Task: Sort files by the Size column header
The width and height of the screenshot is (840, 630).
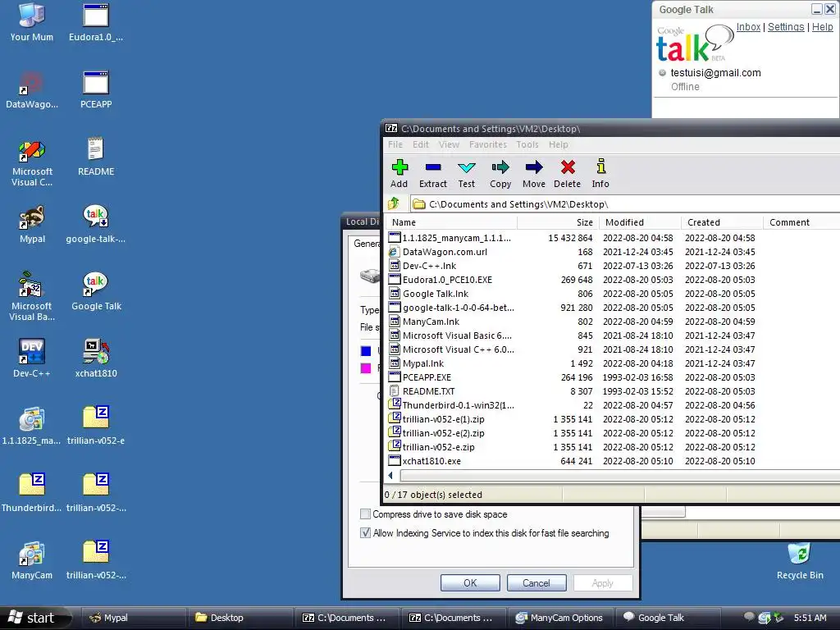Action: (558, 221)
